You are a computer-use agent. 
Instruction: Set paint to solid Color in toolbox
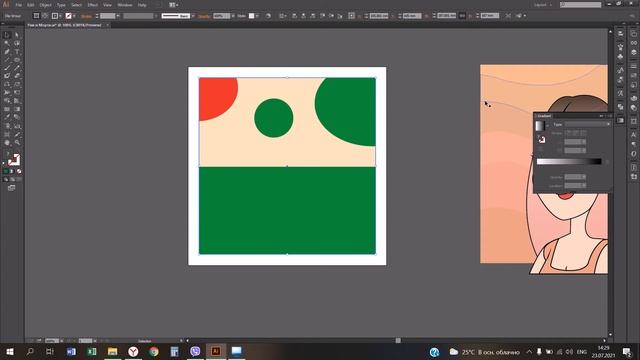coord(6,171)
